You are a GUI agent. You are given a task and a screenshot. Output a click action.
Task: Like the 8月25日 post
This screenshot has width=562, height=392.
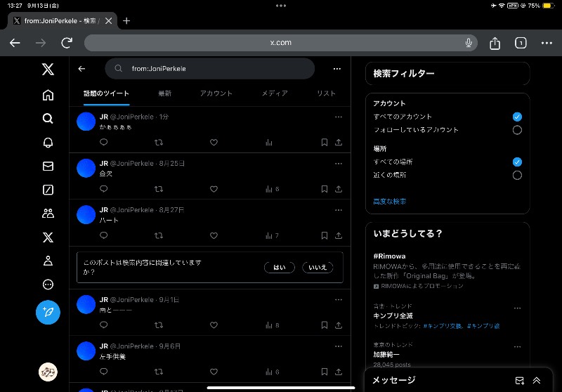214,189
